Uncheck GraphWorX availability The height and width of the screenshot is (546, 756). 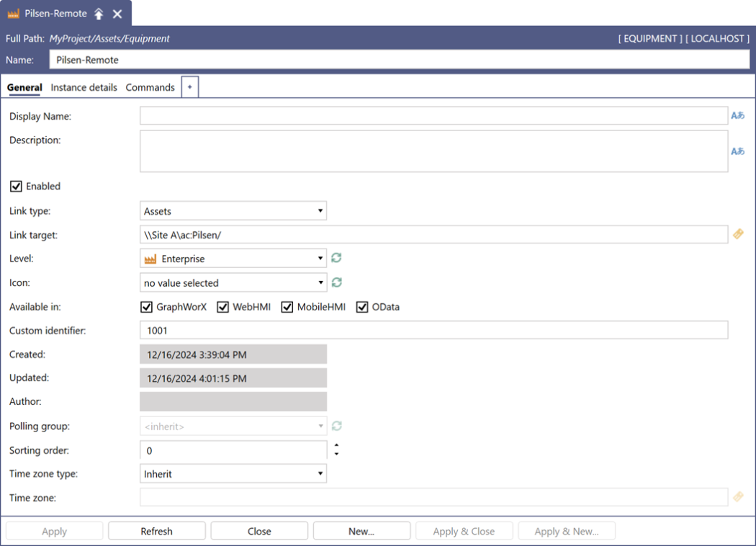[x=147, y=307]
